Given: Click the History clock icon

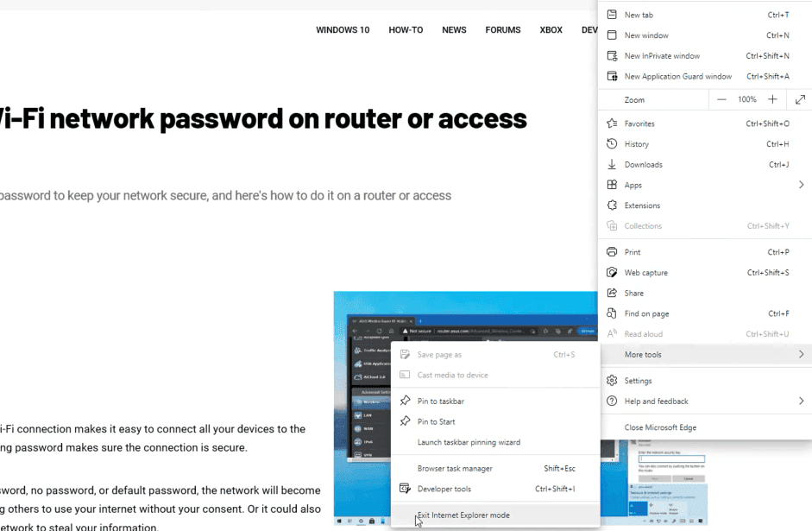Looking at the screenshot, I should click(x=612, y=143).
